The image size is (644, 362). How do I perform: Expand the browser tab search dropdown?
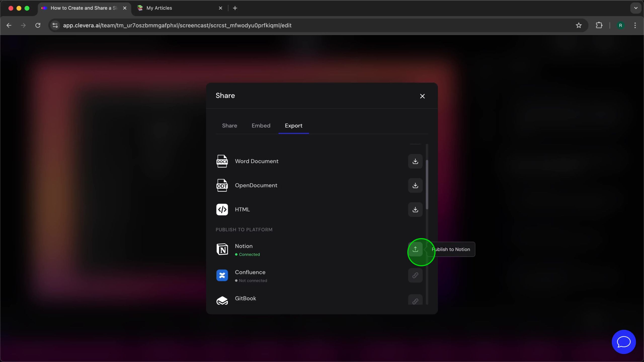pos(636,8)
